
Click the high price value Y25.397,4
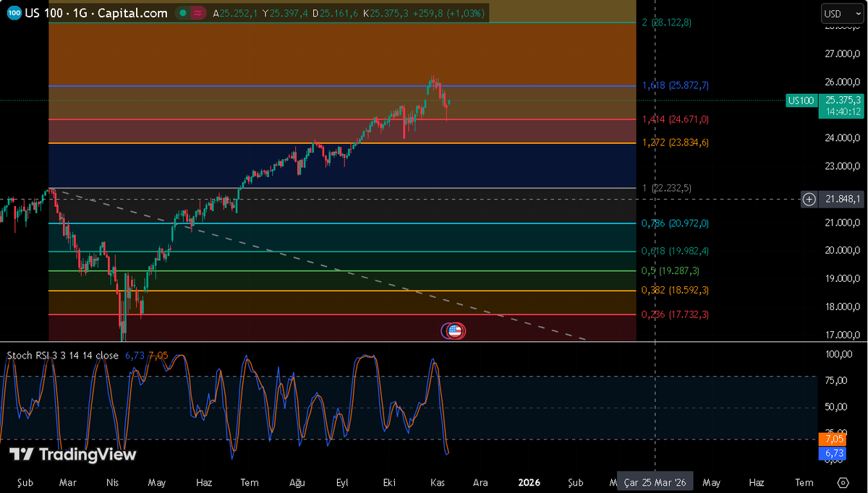(285, 13)
